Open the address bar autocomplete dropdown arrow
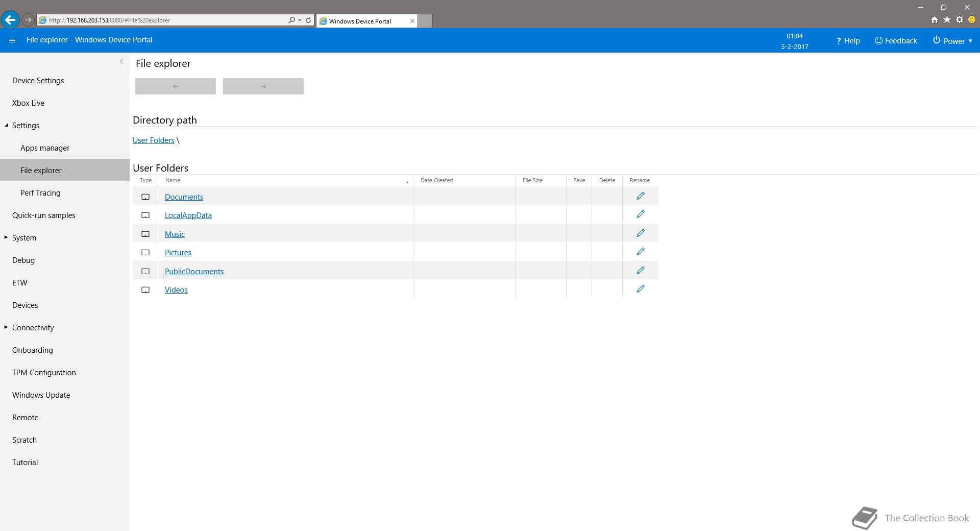Image resolution: width=980 pixels, height=531 pixels. (x=300, y=20)
